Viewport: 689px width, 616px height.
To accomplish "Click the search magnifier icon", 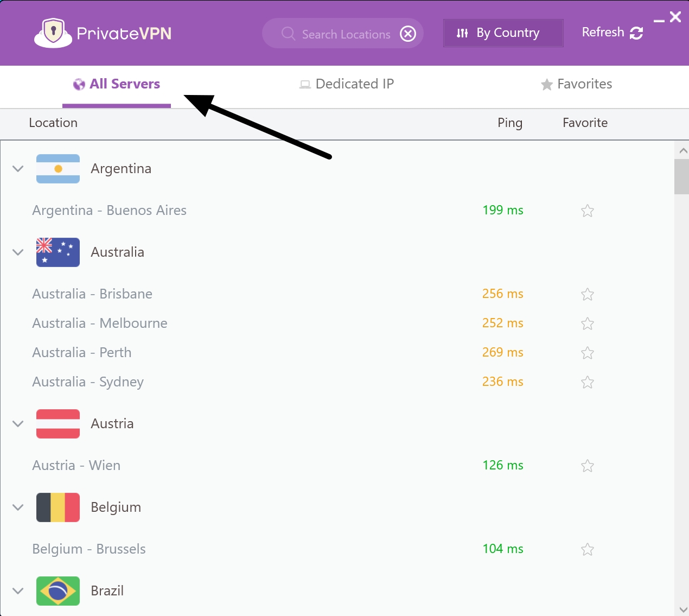I will point(288,34).
